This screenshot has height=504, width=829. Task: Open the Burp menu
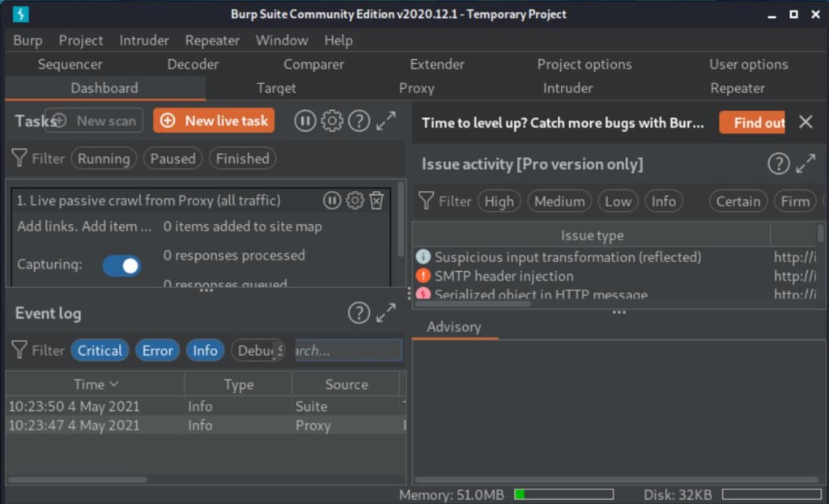[x=28, y=40]
